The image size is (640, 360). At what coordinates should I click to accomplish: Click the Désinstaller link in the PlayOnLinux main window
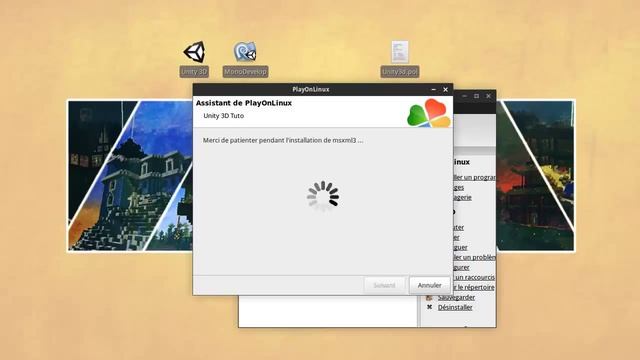pos(455,307)
